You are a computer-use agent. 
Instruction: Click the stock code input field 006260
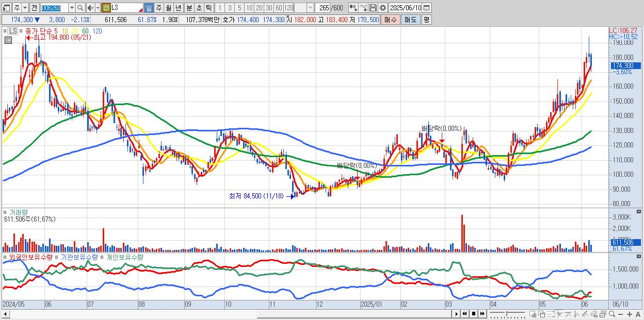[54, 8]
